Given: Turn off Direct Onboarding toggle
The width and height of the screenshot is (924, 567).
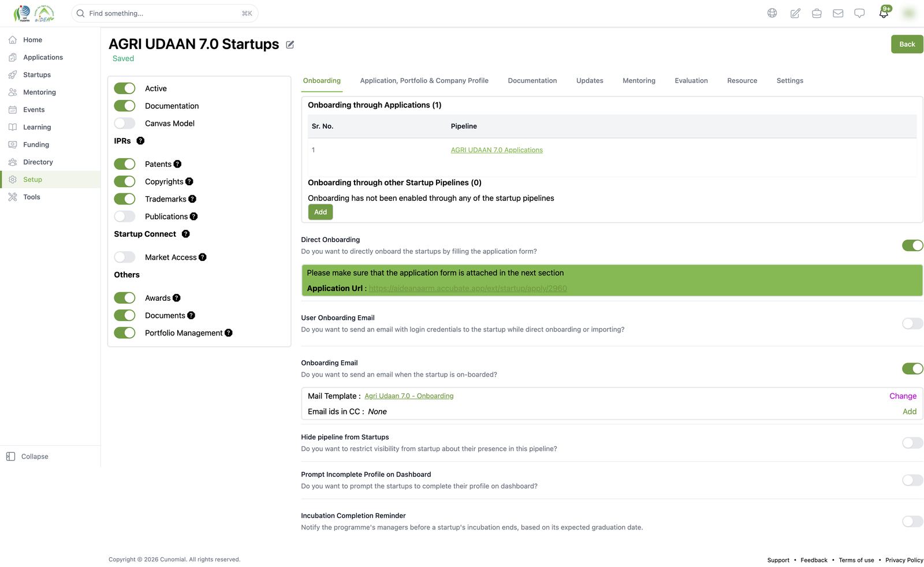Looking at the screenshot, I should (x=912, y=245).
